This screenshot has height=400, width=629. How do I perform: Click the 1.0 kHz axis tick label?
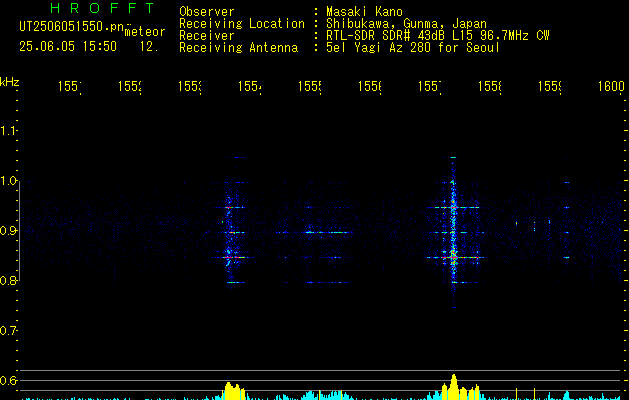coord(8,181)
